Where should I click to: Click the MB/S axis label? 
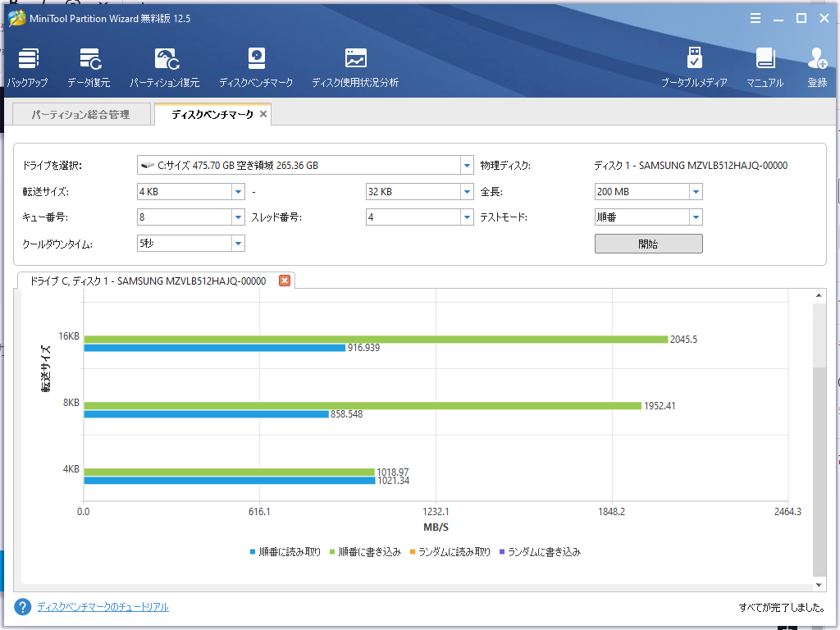[436, 527]
